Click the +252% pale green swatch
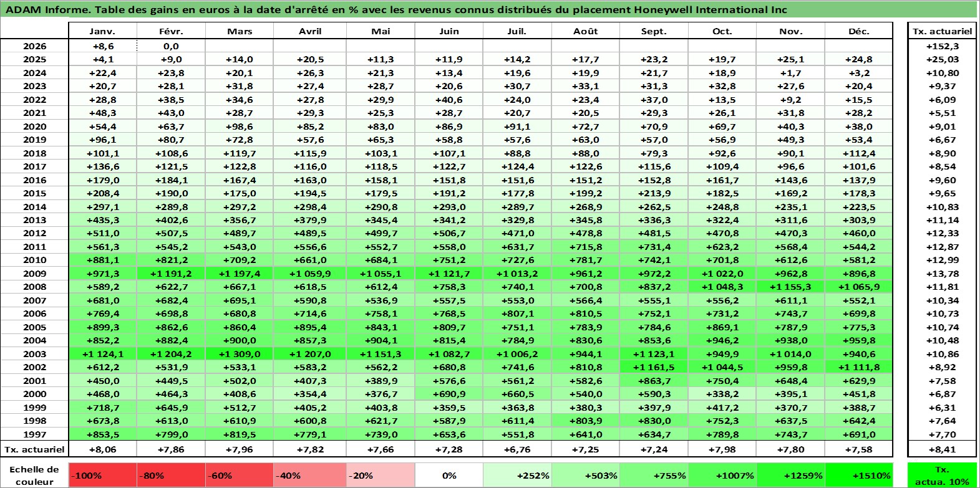This screenshot has width=980, height=488. (x=517, y=475)
